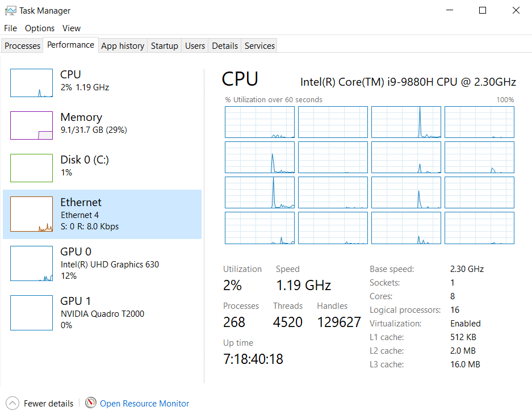The height and width of the screenshot is (419, 532).
Task: Open the Options menu
Action: (x=40, y=28)
